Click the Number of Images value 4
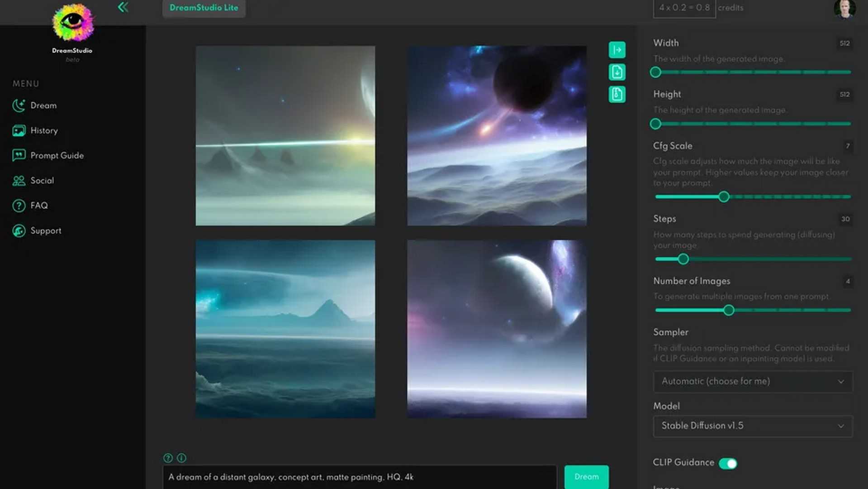The image size is (868, 489). (848, 282)
